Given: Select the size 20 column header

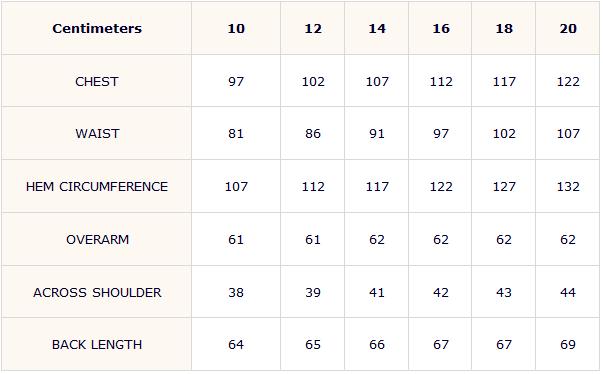Looking at the screenshot, I should point(568,28).
